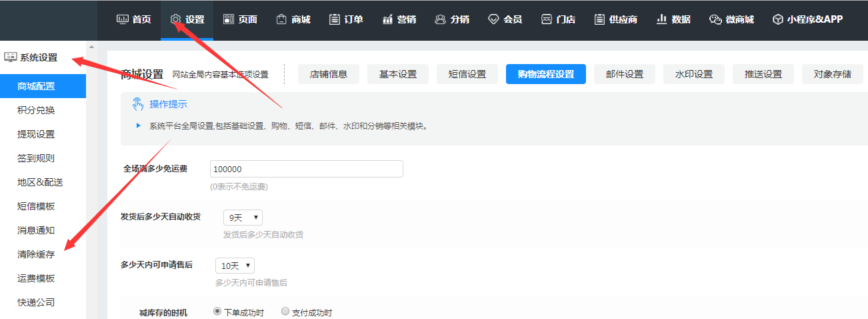Click the 小程序&APP cube icon
The height and width of the screenshot is (319, 868).
click(777, 19)
